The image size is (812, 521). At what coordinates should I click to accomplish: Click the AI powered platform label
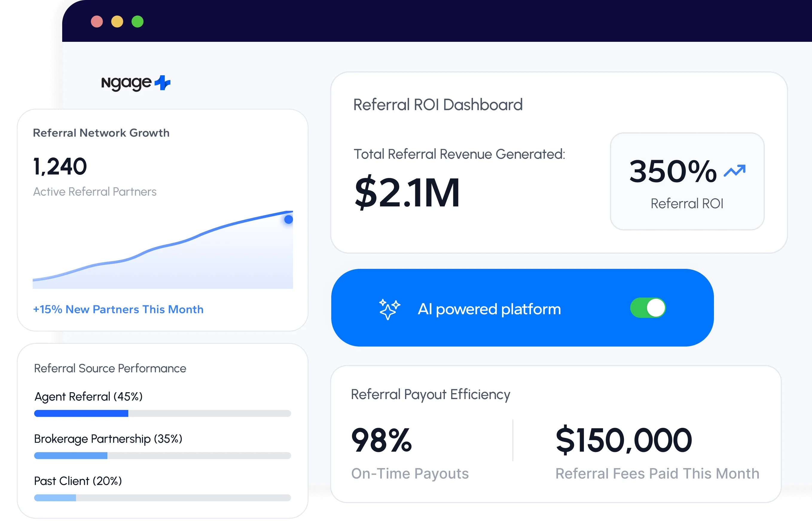(x=489, y=309)
